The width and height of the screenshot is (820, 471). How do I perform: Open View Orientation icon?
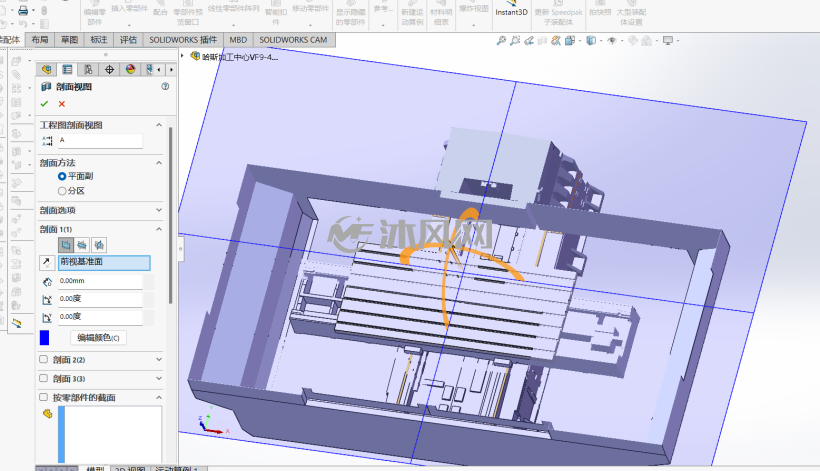pyautogui.click(x=570, y=40)
